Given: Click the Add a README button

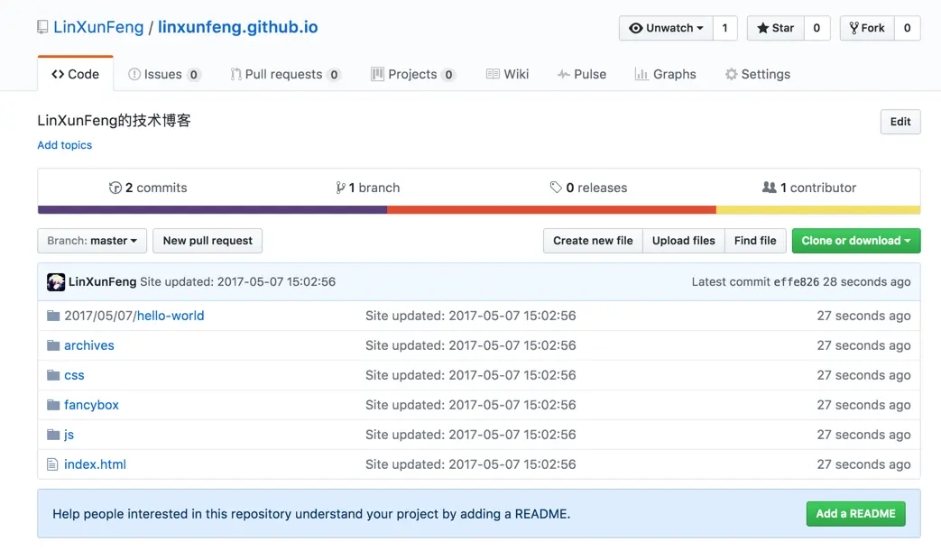Looking at the screenshot, I should [856, 514].
